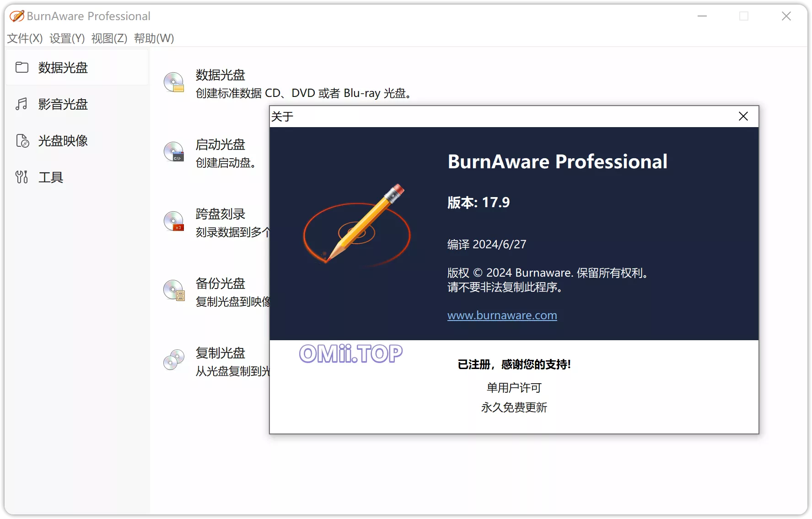
Task: Close the 关于 dialog
Action: click(x=743, y=117)
